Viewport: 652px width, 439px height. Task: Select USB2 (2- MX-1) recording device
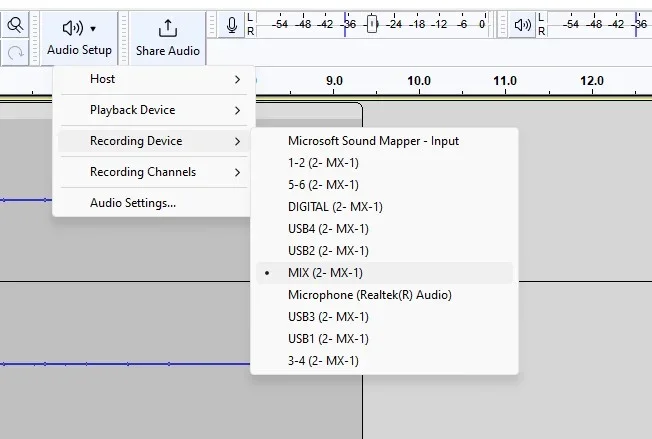(x=384, y=251)
